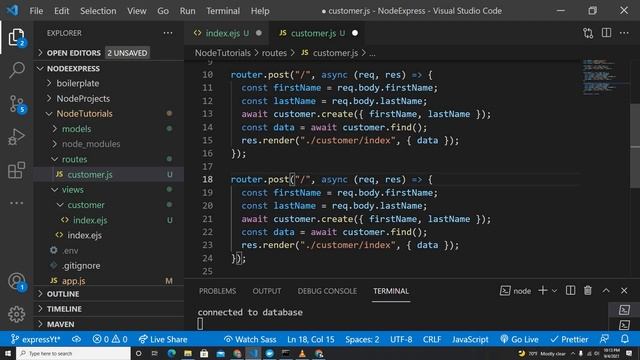Expand the models folder

pos(109,129)
